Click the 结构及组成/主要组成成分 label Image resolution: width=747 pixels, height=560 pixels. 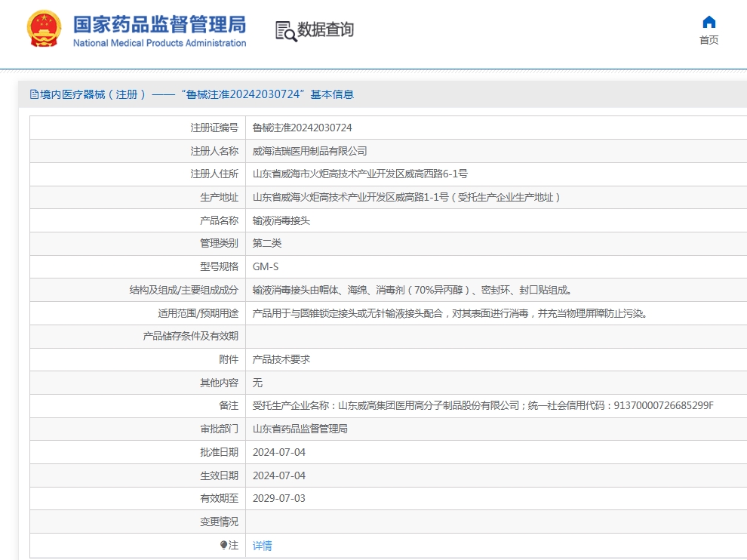tap(184, 290)
